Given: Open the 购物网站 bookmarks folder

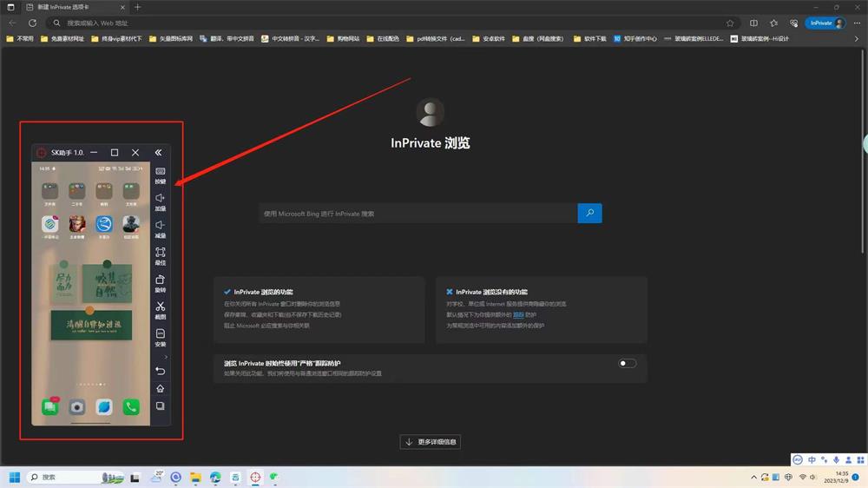Looking at the screenshot, I should [x=343, y=38].
